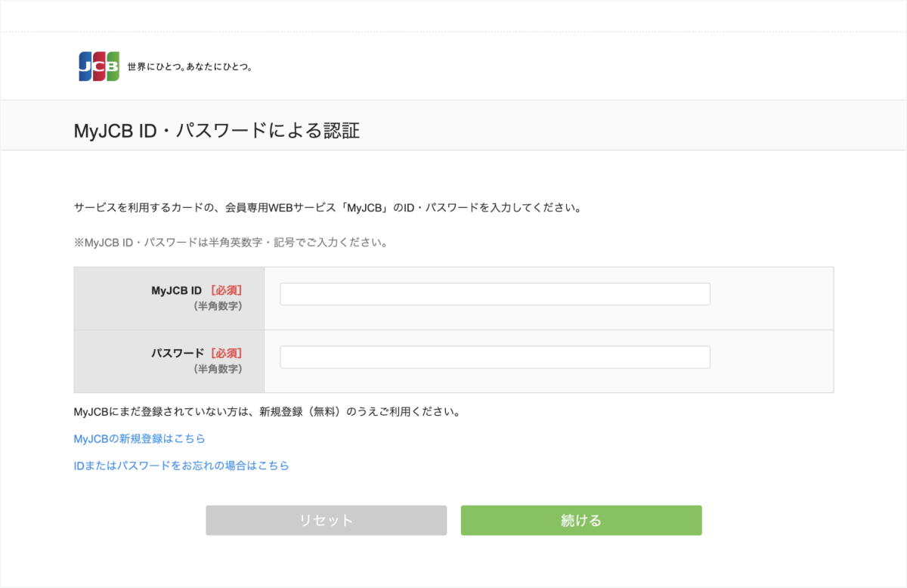Click the MyJCBにまだ登録されていない方は notice text
Screen dimensions: 907x588
pyautogui.click(x=266, y=412)
